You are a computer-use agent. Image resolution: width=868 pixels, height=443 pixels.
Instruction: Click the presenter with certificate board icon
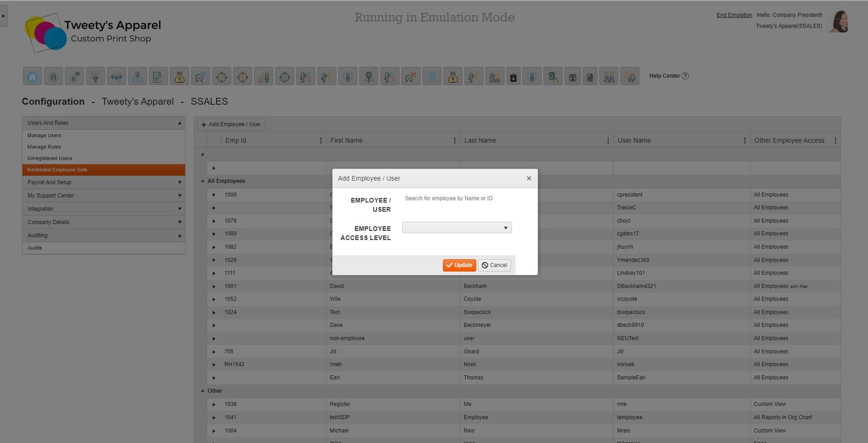click(x=96, y=76)
